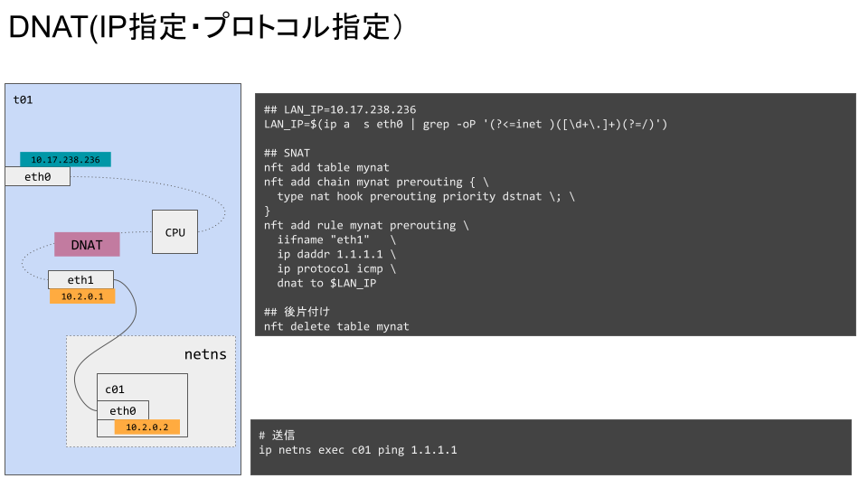Select the 'nft add table mynat' line
The image size is (868, 488).
point(326,167)
